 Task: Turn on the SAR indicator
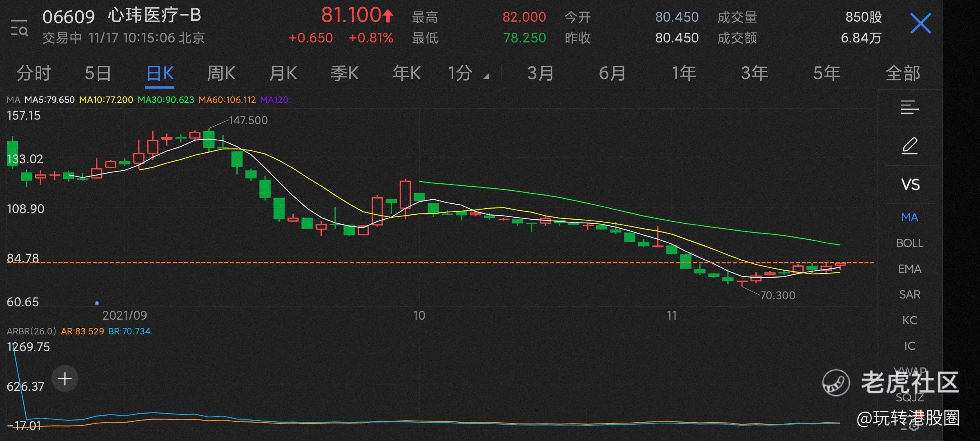[x=909, y=294]
